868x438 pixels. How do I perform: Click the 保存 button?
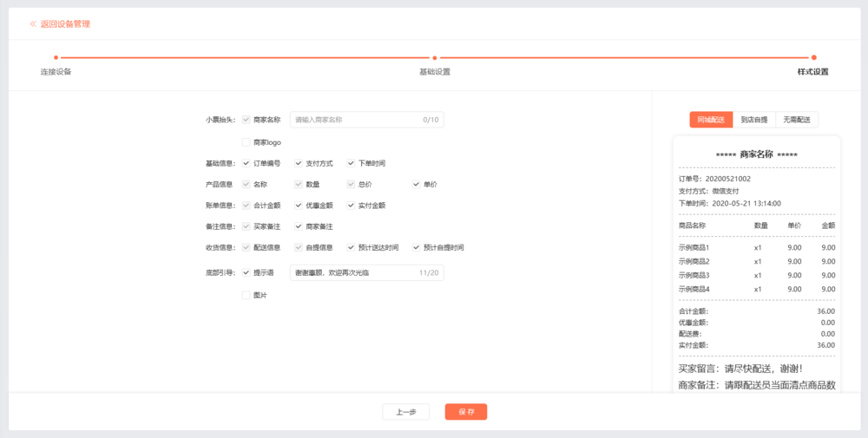pos(466,412)
